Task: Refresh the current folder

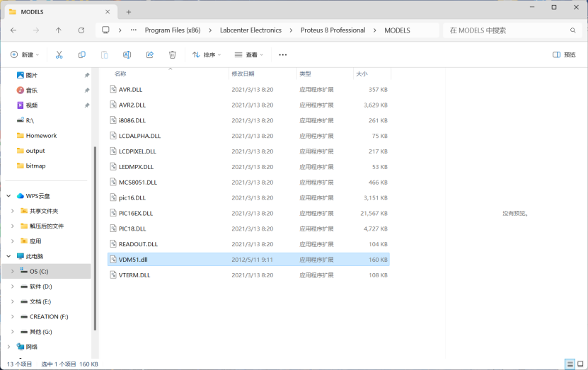Action: (x=81, y=30)
